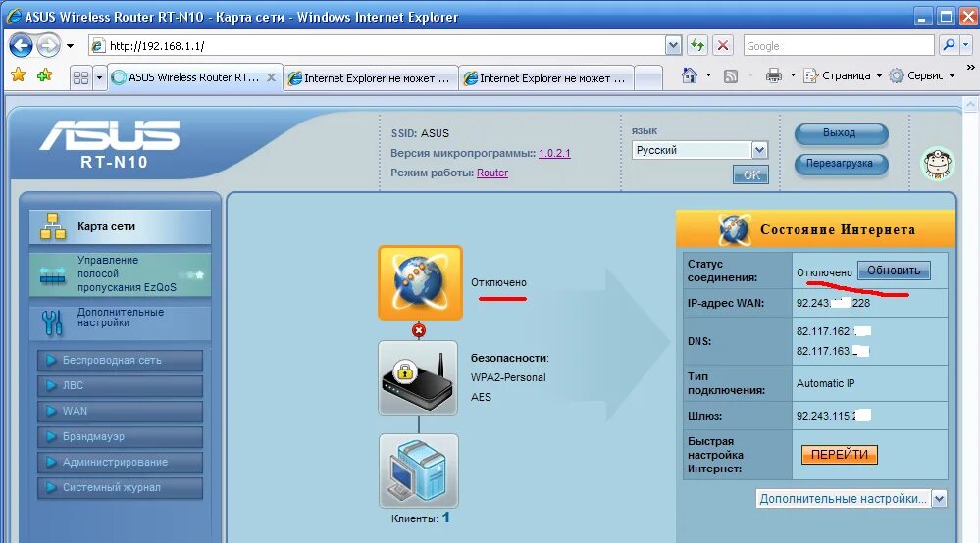Open the Дополнительные настройки... dropdown
Image resolution: width=980 pixels, height=543 pixels.
pos(851,499)
